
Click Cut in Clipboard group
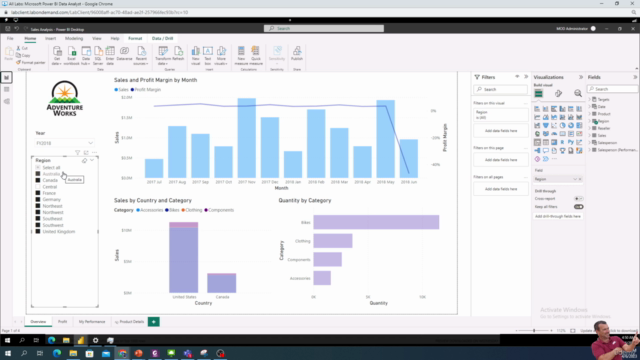pos(22,48)
